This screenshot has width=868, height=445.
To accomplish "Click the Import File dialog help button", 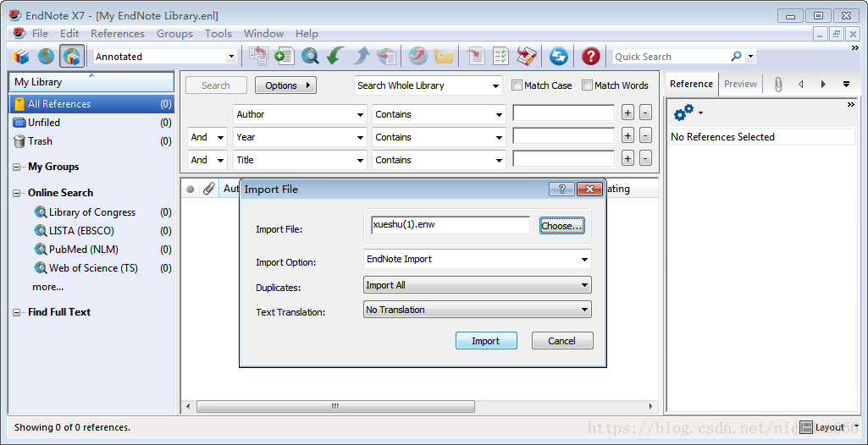I will [561, 189].
